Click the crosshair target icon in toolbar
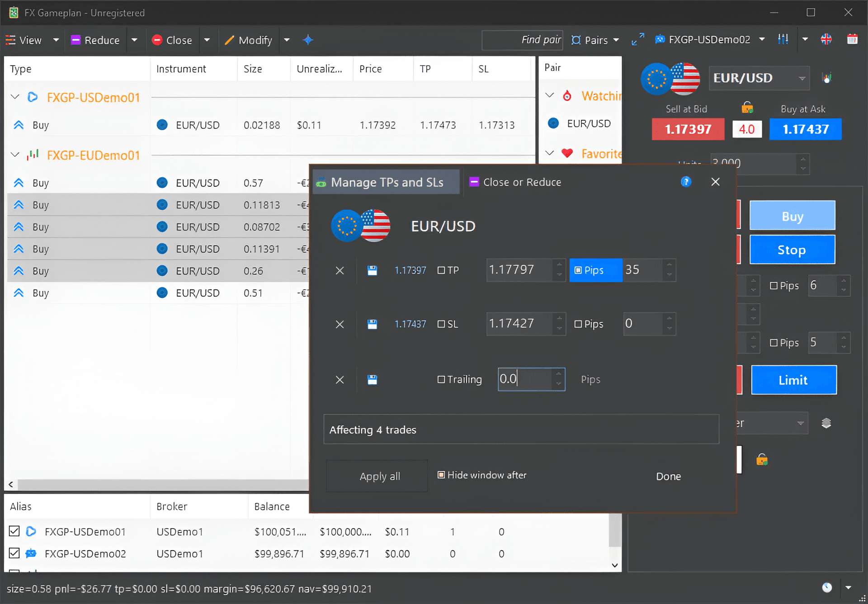Image resolution: width=868 pixels, height=604 pixels. [x=308, y=40]
